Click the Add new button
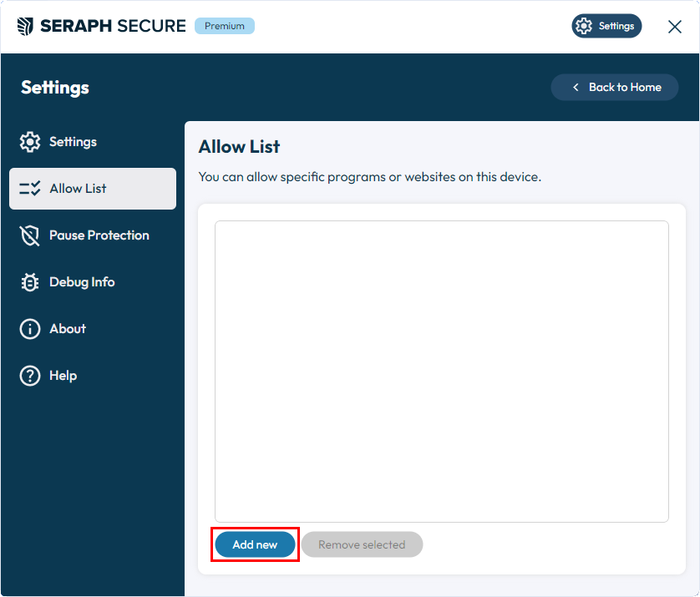The height and width of the screenshot is (597, 700). (x=255, y=544)
